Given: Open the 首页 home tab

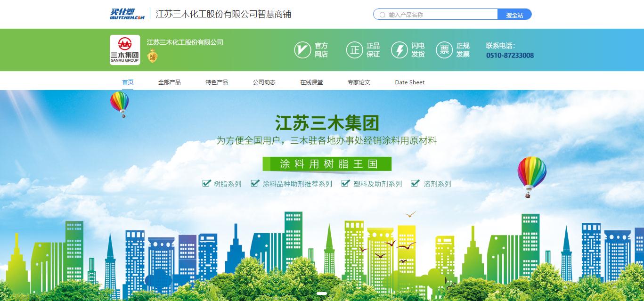Looking at the screenshot, I should [128, 82].
